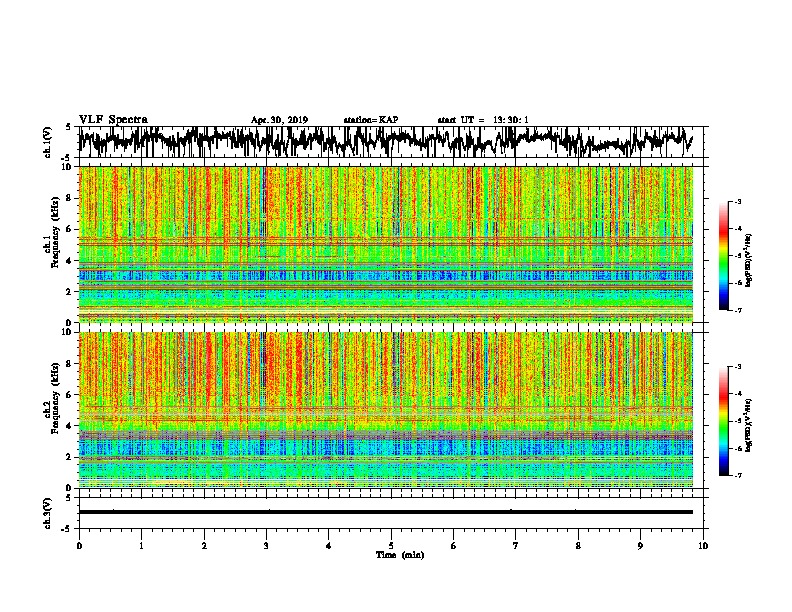This screenshot has height=612, width=792.
Task: Click the 'start UT = 13:30: 1' text
Action: (483, 120)
